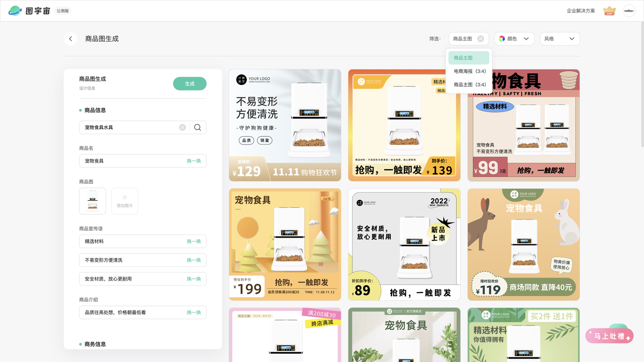This screenshot has height=362, width=644.
Task: Open the nolibox user avatar
Action: [x=629, y=11]
